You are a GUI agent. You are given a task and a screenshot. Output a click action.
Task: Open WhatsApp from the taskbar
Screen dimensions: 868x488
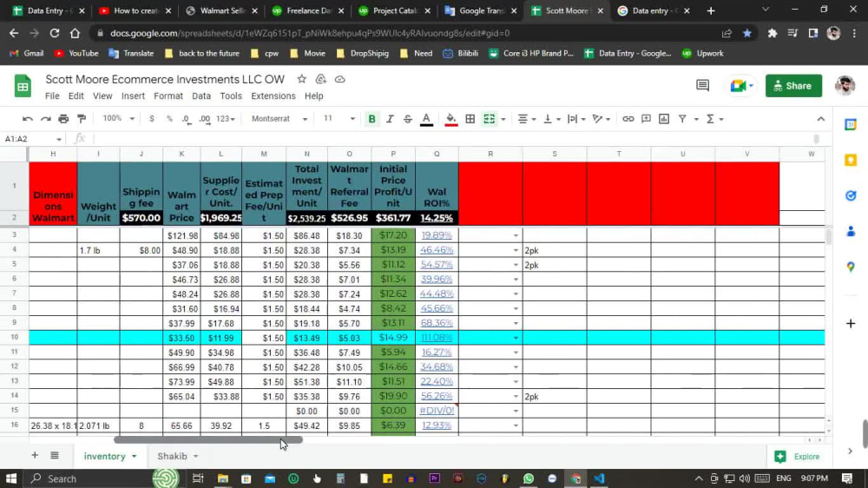pyautogui.click(x=529, y=478)
